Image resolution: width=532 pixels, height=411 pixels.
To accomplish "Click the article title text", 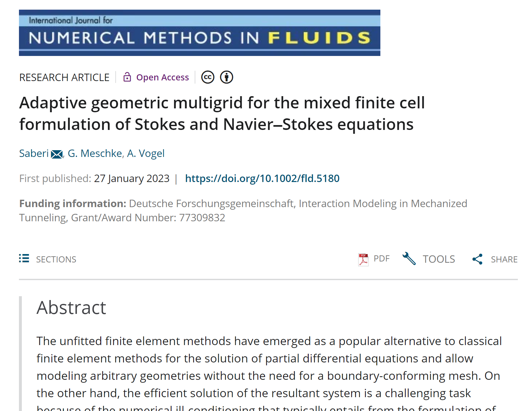I will [x=222, y=114].
